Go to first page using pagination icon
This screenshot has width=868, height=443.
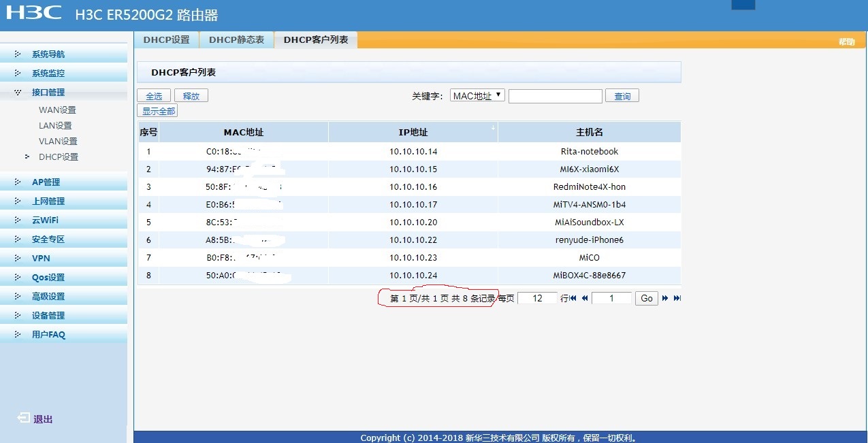click(573, 298)
